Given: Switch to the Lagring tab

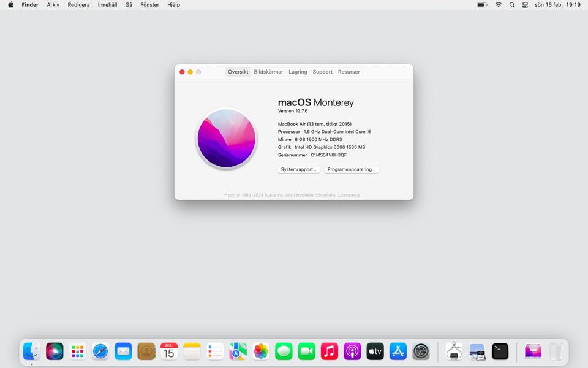Looking at the screenshot, I should click(x=298, y=72).
